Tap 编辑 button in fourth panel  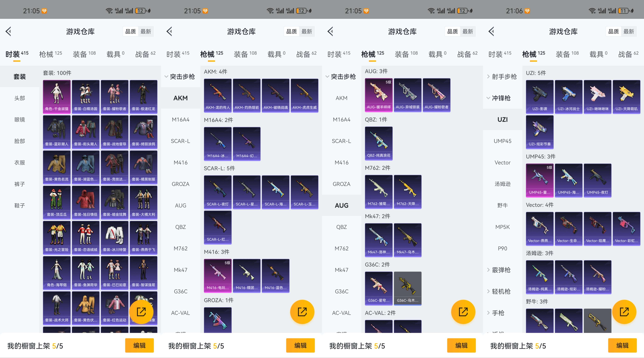point(622,346)
